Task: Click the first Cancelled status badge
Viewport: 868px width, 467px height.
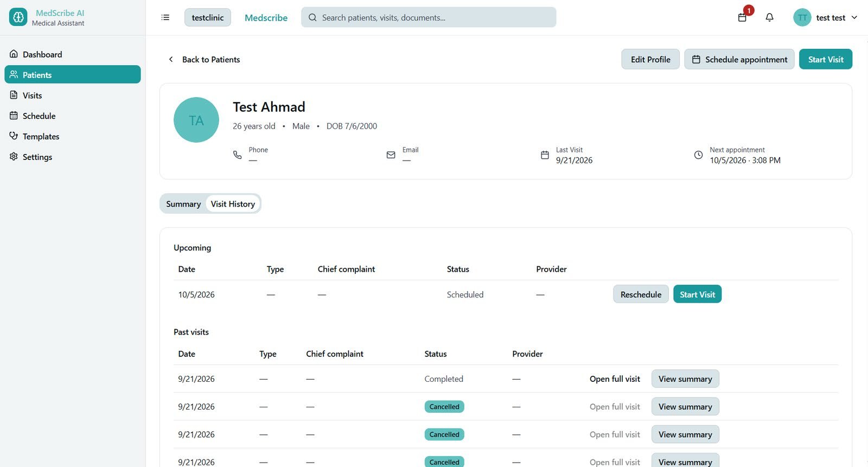Action: pyautogui.click(x=444, y=406)
